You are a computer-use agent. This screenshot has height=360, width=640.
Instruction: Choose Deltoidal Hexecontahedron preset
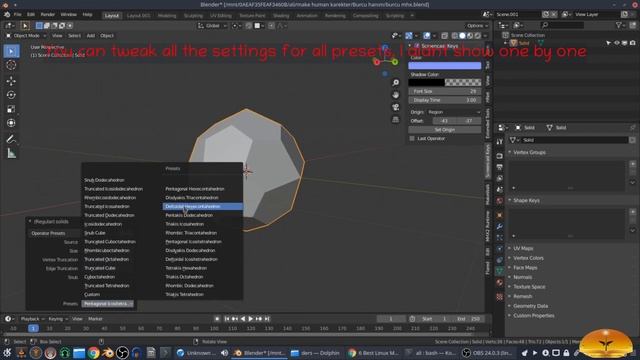(202, 207)
